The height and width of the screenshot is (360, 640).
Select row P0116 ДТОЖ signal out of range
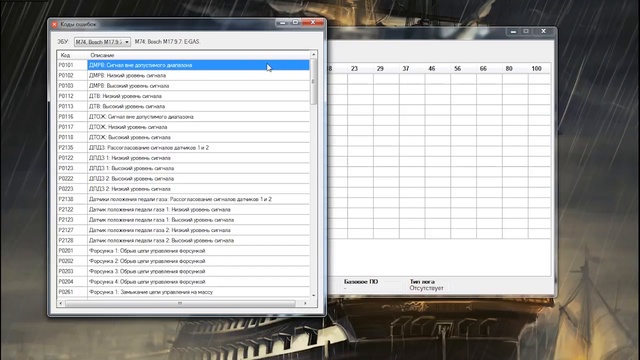tap(183, 117)
